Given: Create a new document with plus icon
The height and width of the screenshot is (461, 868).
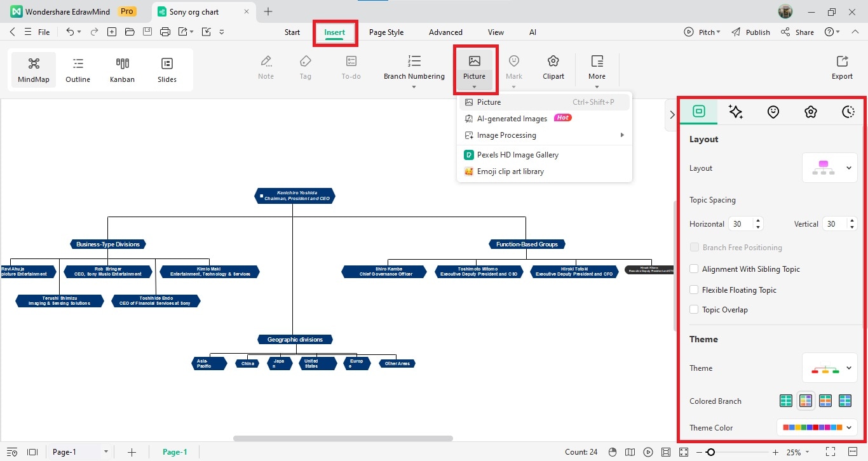Looking at the screenshot, I should tap(112, 32).
